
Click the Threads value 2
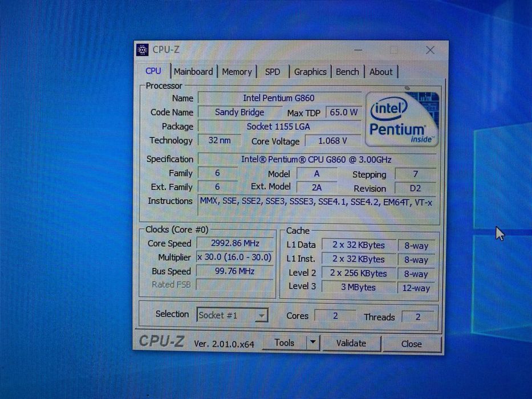(x=418, y=317)
